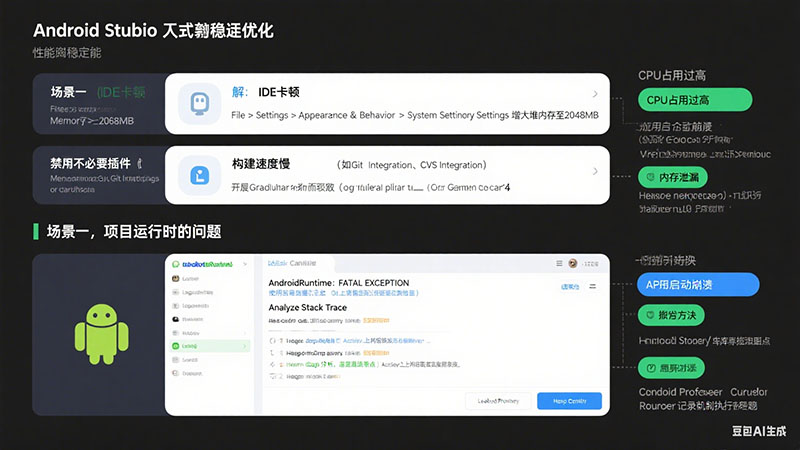Expand the chevron on the highlighted sidebar row
Image resolution: width=800 pixels, height=450 pixels.
click(x=245, y=346)
